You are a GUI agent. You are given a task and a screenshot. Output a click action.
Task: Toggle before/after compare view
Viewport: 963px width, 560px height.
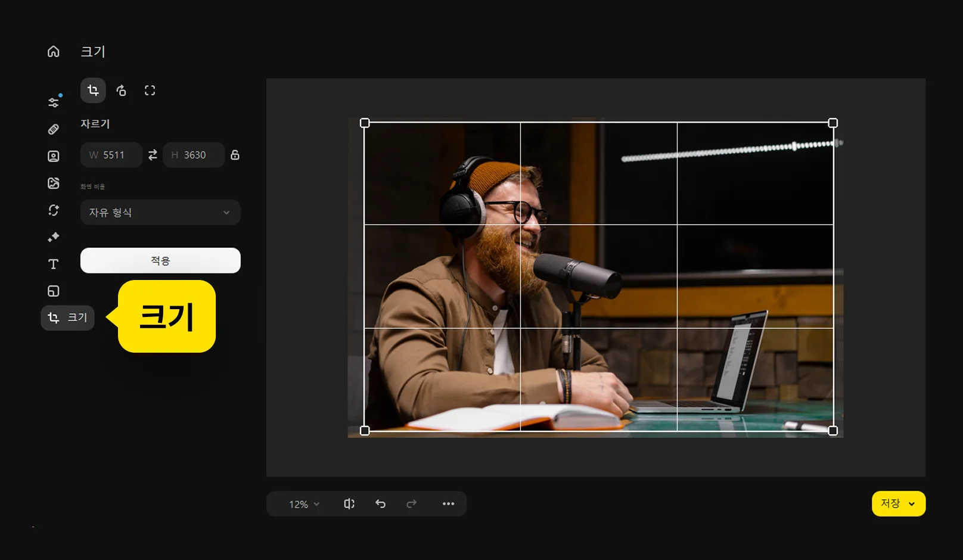tap(349, 504)
